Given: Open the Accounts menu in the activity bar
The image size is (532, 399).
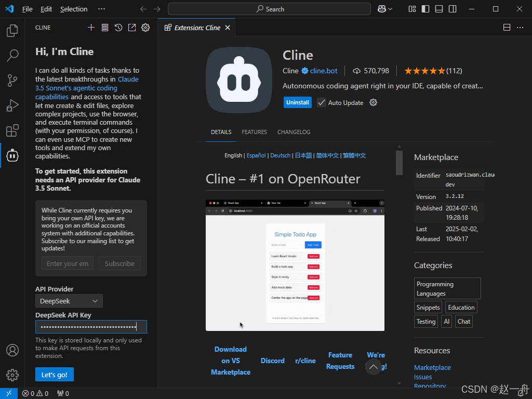Looking at the screenshot, I should [12, 350].
